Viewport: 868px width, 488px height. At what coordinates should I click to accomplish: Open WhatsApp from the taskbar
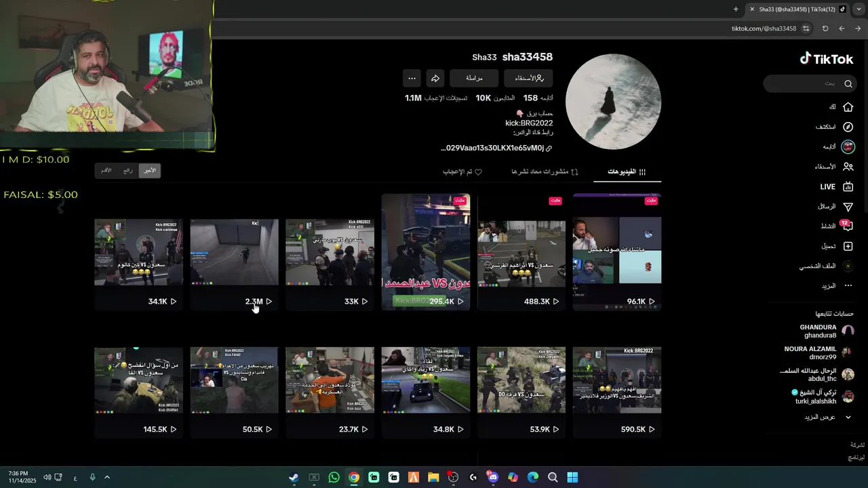pyautogui.click(x=334, y=477)
